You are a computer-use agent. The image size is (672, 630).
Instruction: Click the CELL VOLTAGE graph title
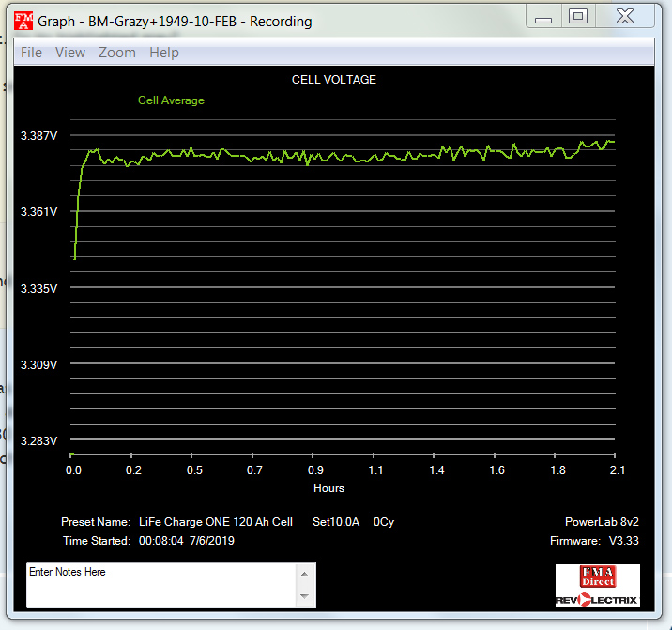[334, 80]
